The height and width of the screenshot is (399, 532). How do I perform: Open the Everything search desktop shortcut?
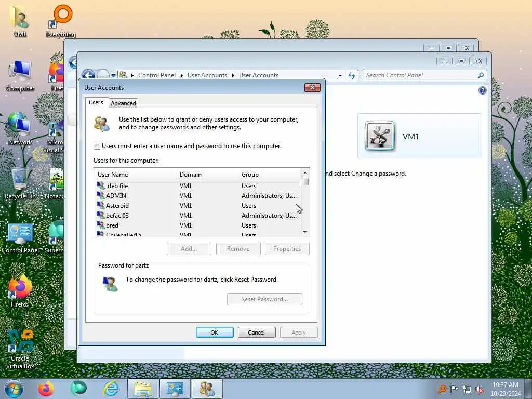[60, 21]
